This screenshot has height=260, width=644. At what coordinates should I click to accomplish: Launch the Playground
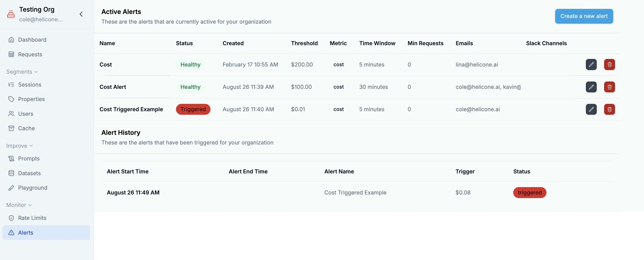(x=33, y=188)
